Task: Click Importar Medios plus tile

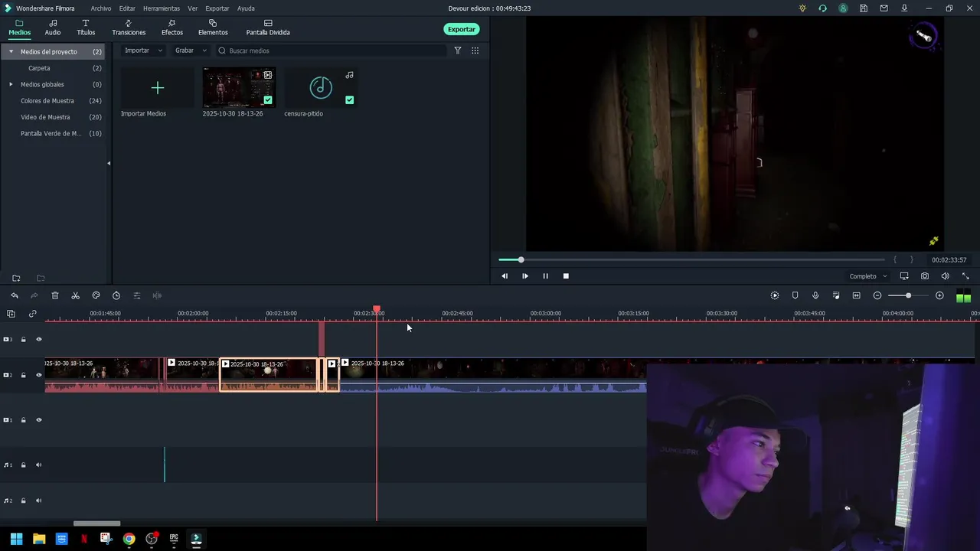Action: pos(157,88)
